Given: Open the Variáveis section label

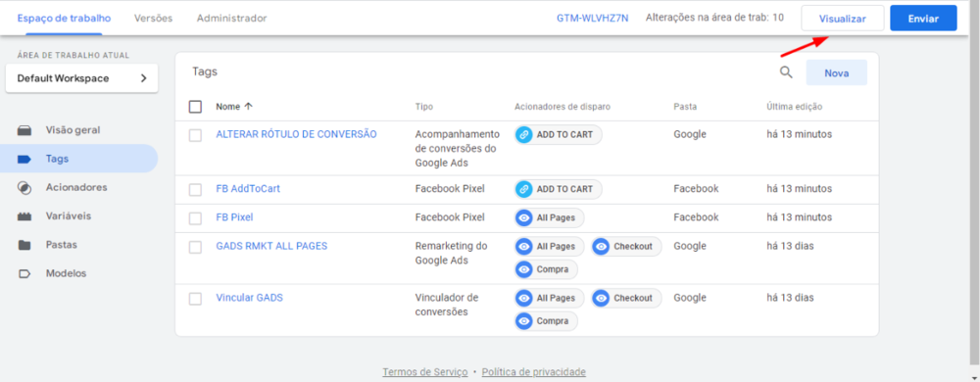Looking at the screenshot, I should click(69, 215).
